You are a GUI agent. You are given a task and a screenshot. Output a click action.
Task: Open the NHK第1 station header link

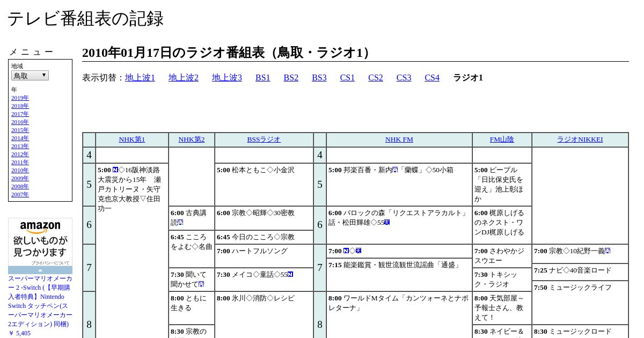click(x=132, y=139)
